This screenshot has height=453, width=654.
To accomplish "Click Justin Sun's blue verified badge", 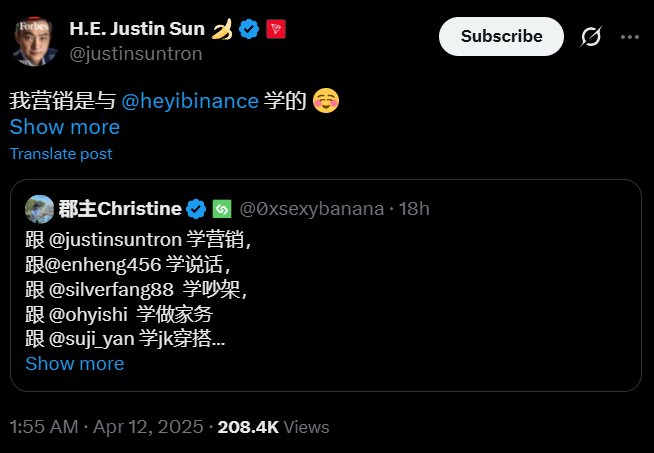I will [x=249, y=29].
